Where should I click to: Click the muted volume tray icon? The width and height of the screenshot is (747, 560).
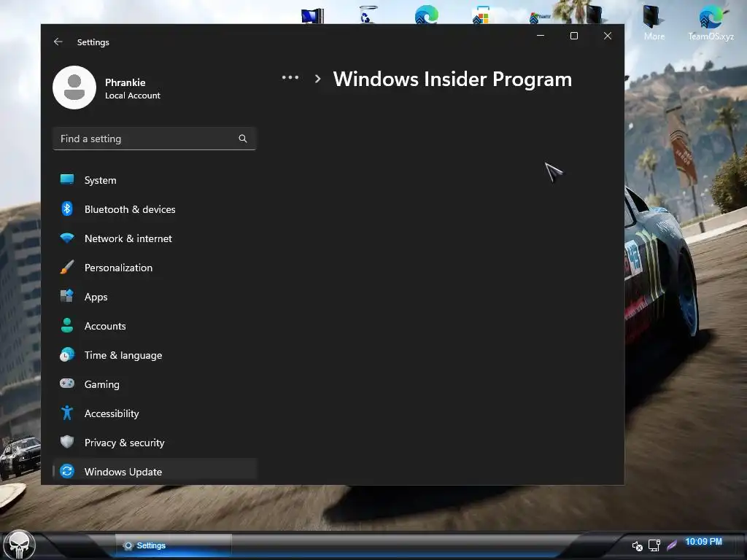(637, 545)
